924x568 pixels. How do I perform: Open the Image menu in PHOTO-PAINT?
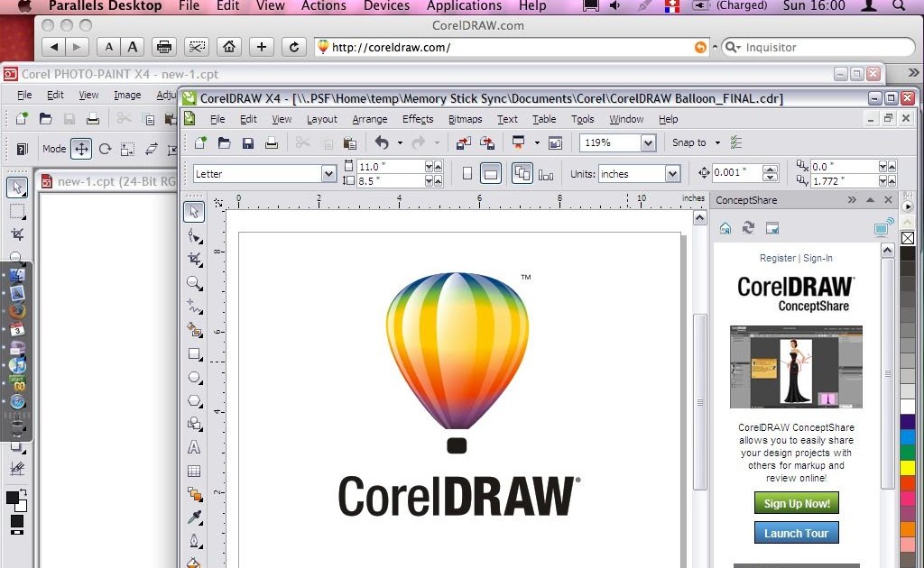[x=127, y=95]
